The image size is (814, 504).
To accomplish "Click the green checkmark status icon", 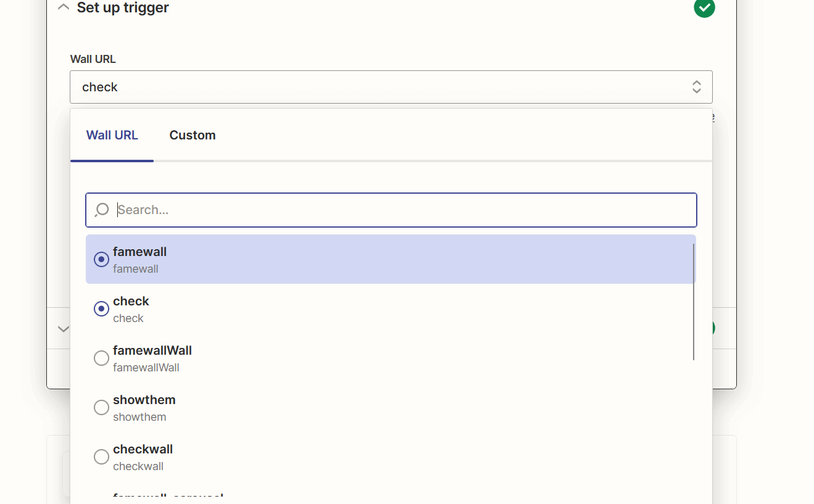I will tap(704, 8).
